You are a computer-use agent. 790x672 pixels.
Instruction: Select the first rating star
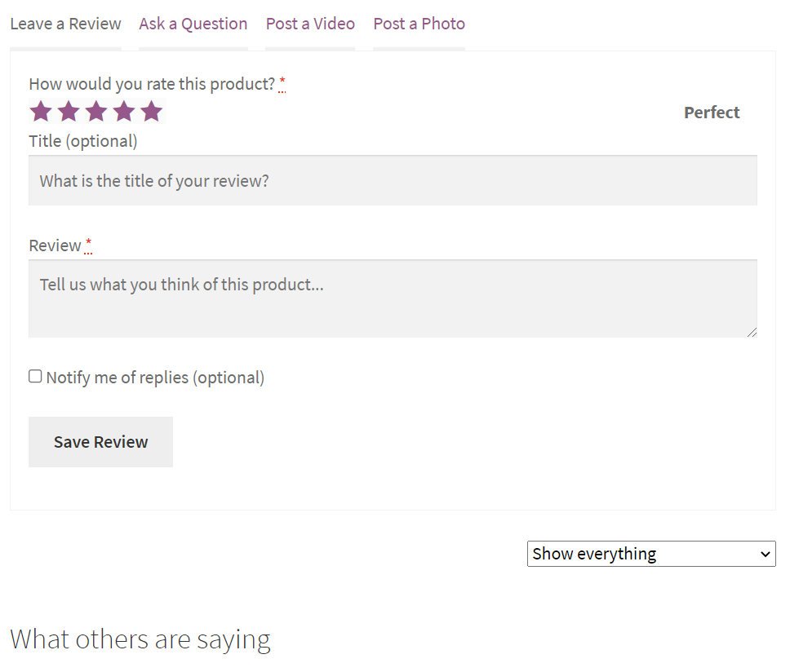[41, 111]
